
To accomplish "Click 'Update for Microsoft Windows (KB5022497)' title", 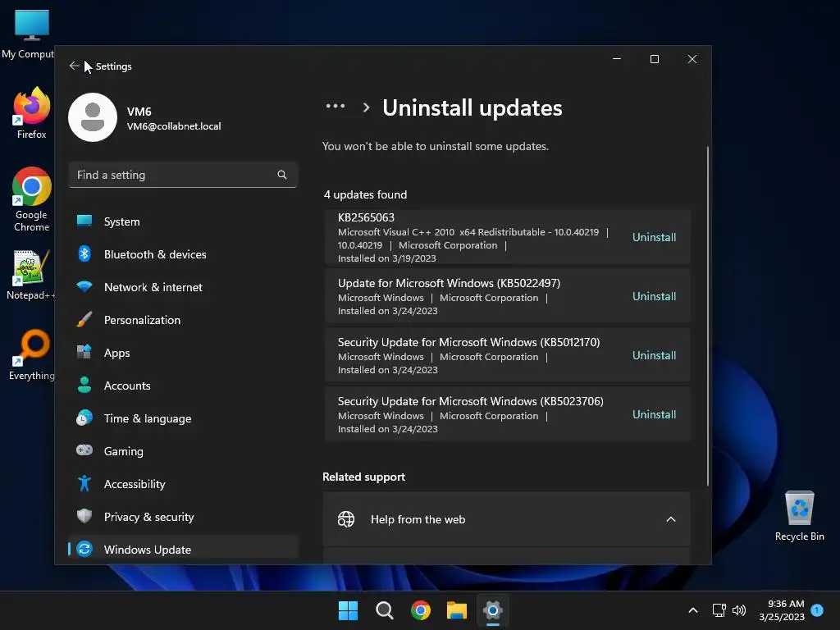I will pyautogui.click(x=449, y=283).
